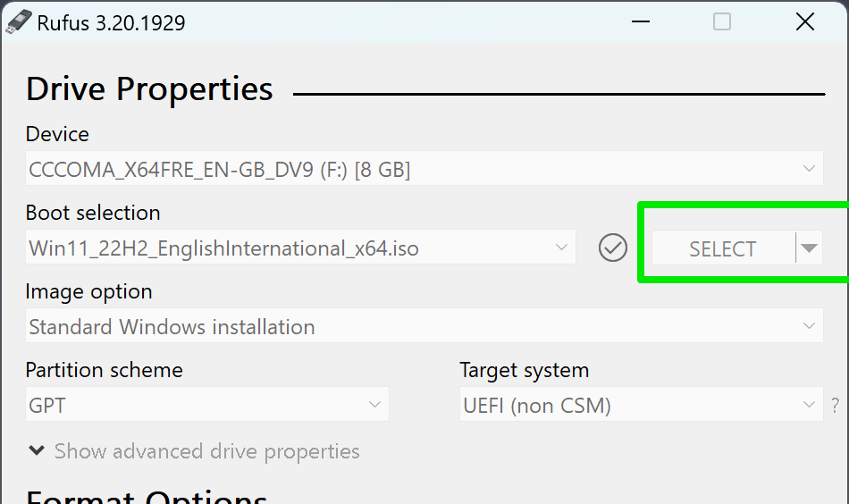849x504 pixels.
Task: Click the Rufus USB drive icon in title bar
Action: pyautogui.click(x=18, y=22)
